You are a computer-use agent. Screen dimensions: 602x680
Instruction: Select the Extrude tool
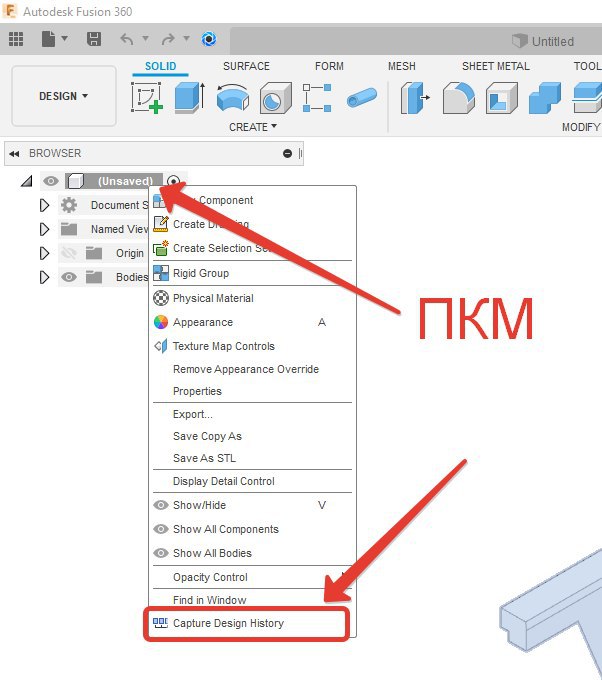[190, 98]
